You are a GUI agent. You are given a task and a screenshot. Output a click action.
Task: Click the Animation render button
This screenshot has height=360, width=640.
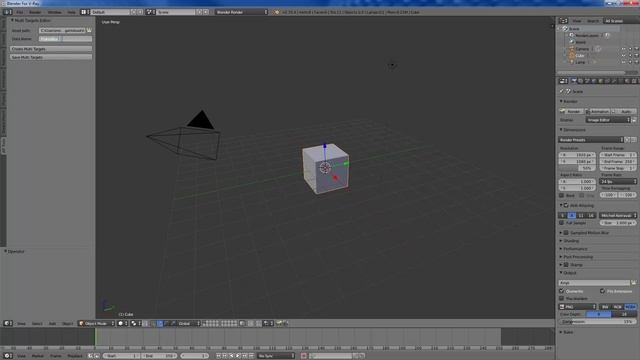tap(598, 111)
